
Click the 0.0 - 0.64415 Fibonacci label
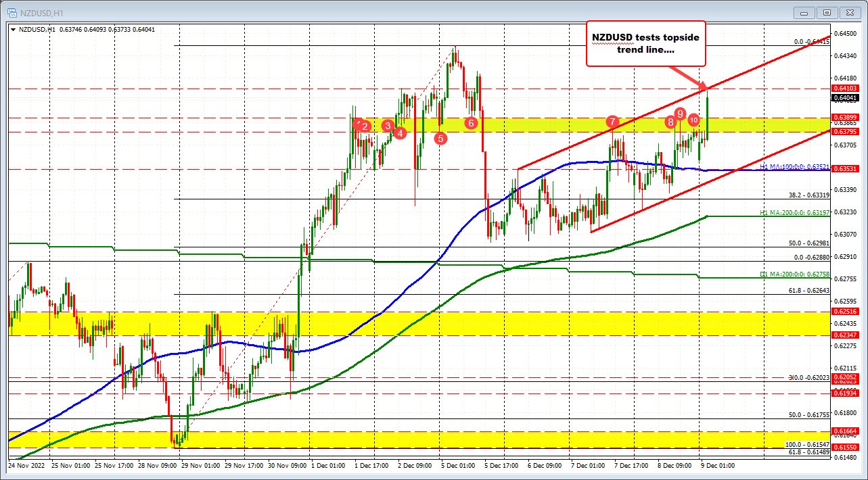pyautogui.click(x=811, y=42)
